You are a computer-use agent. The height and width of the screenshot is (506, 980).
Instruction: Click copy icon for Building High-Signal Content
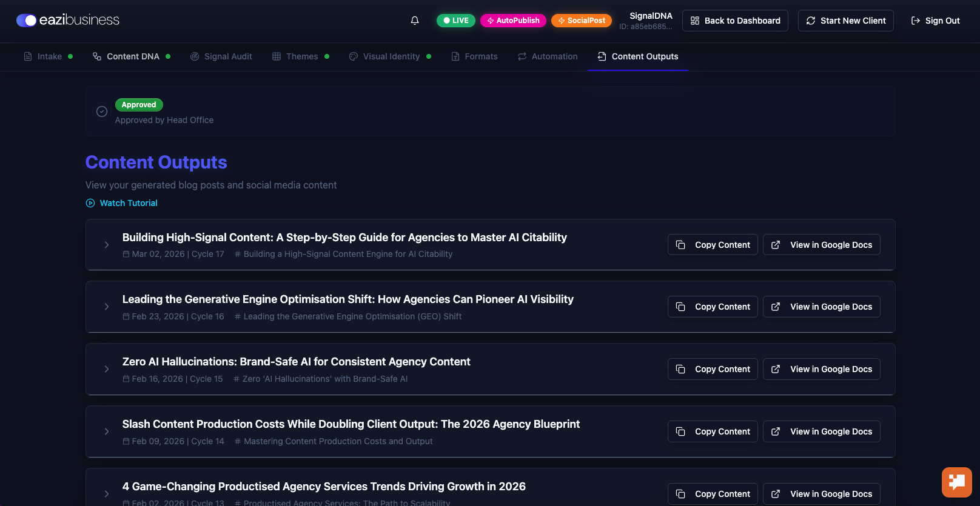coord(680,245)
